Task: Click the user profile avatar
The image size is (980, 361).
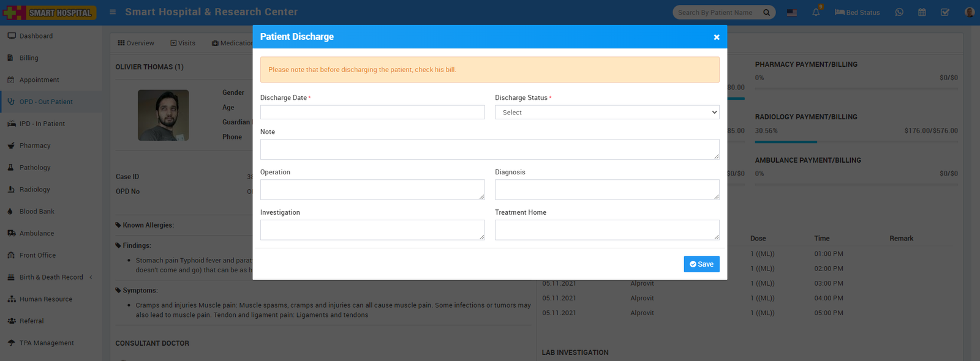Action: pyautogui.click(x=969, y=12)
